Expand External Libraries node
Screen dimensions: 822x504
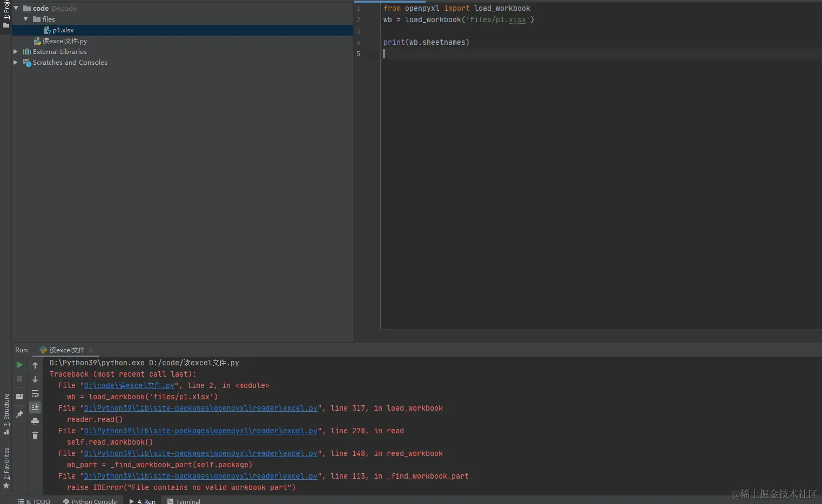pos(16,52)
